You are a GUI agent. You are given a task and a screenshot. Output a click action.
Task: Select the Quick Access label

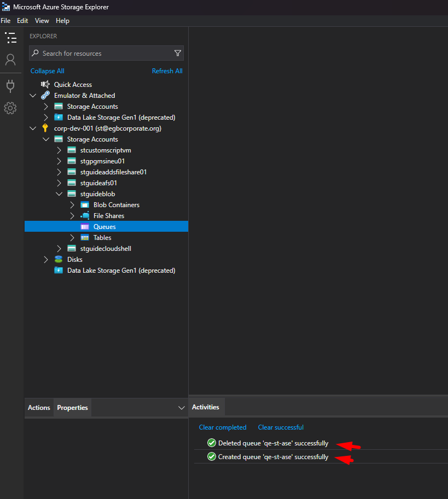click(x=73, y=84)
